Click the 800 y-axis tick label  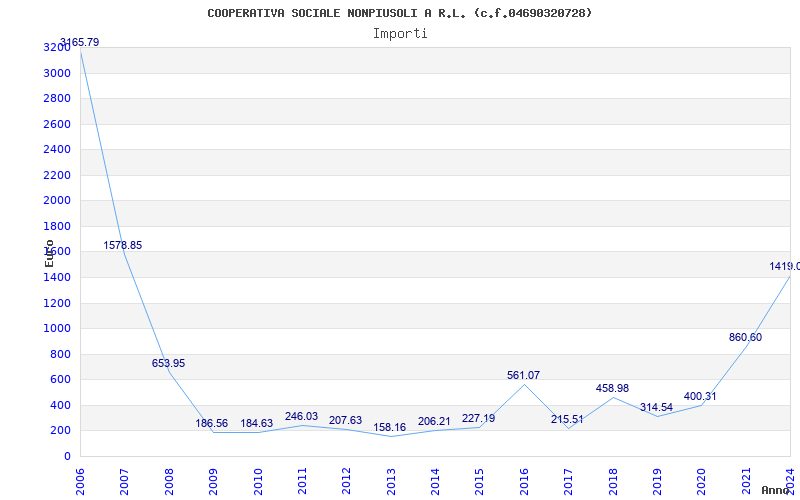61,355
